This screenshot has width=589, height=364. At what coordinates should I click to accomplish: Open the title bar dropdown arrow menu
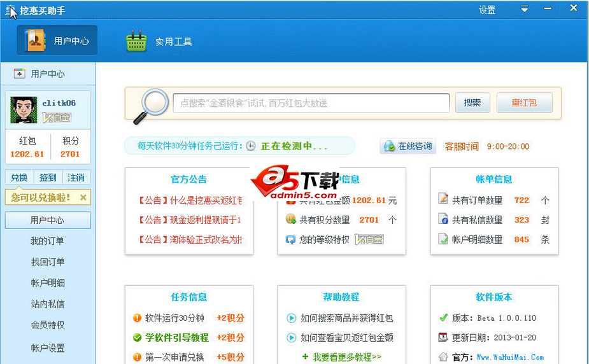click(525, 9)
